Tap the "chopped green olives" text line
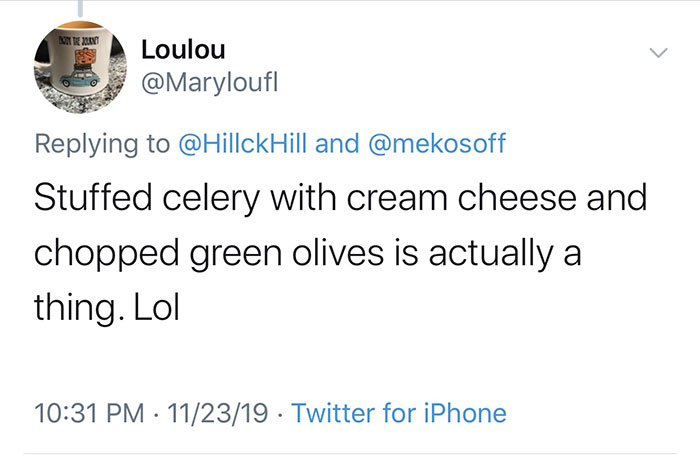700x455 pixels. pos(308,251)
